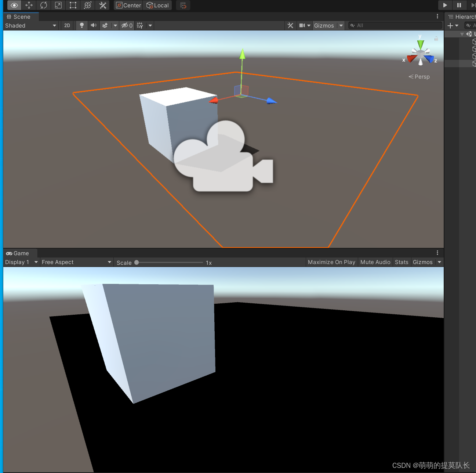Adjust the Game view Scale slider
Screen dimensions: 476x473
(137, 262)
